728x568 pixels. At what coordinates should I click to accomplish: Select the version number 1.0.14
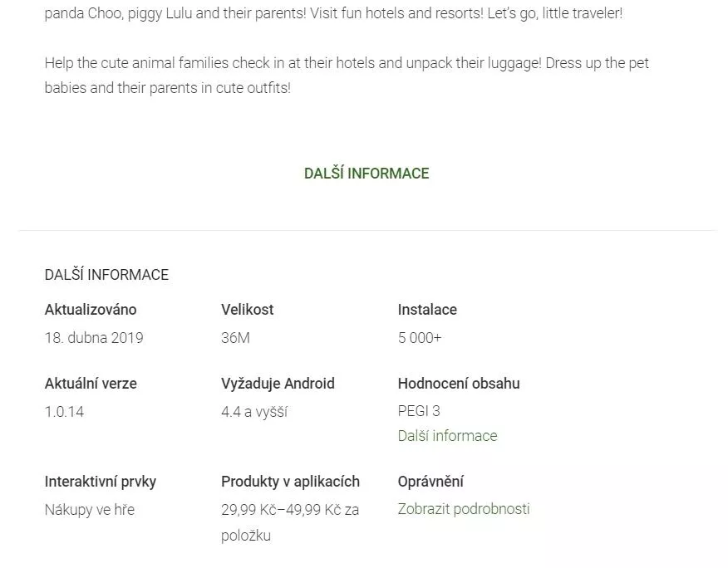click(x=64, y=412)
